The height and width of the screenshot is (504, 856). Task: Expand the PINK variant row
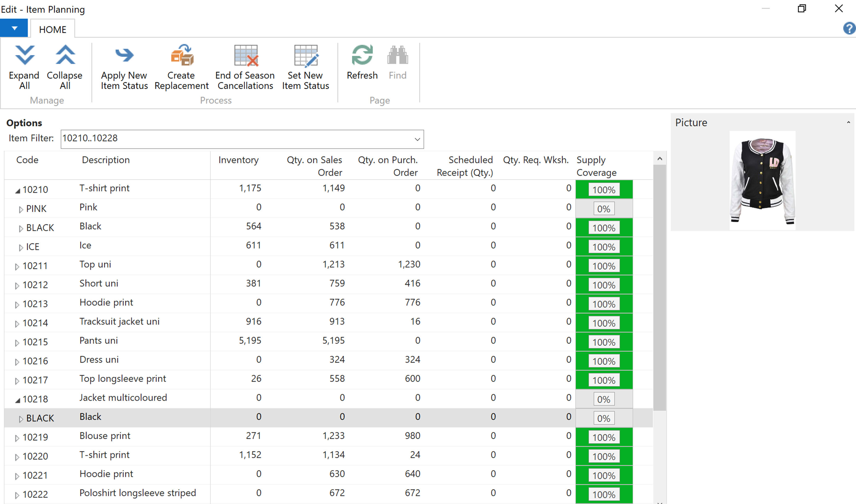[x=21, y=209]
